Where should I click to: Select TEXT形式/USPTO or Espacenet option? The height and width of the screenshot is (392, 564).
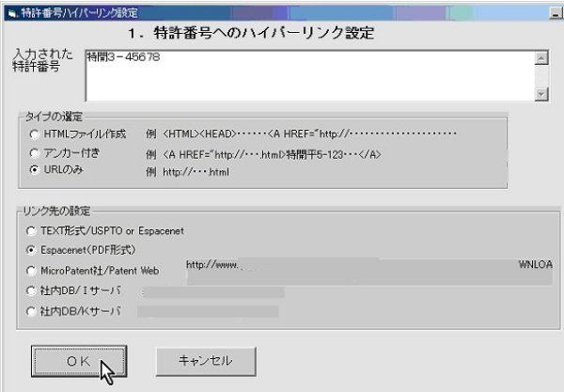33,230
